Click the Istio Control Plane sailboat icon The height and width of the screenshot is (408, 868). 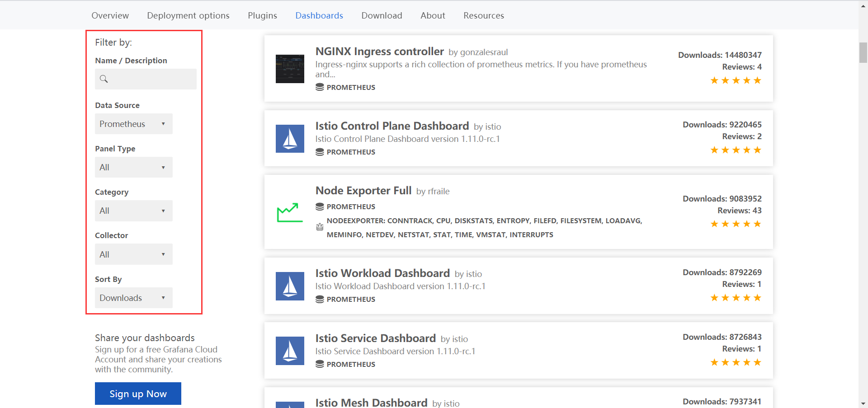point(290,139)
